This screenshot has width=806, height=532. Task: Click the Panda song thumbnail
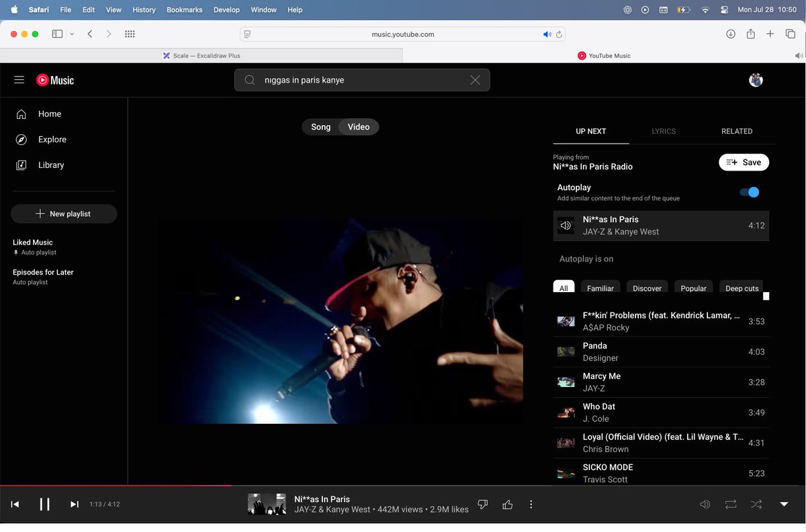566,352
